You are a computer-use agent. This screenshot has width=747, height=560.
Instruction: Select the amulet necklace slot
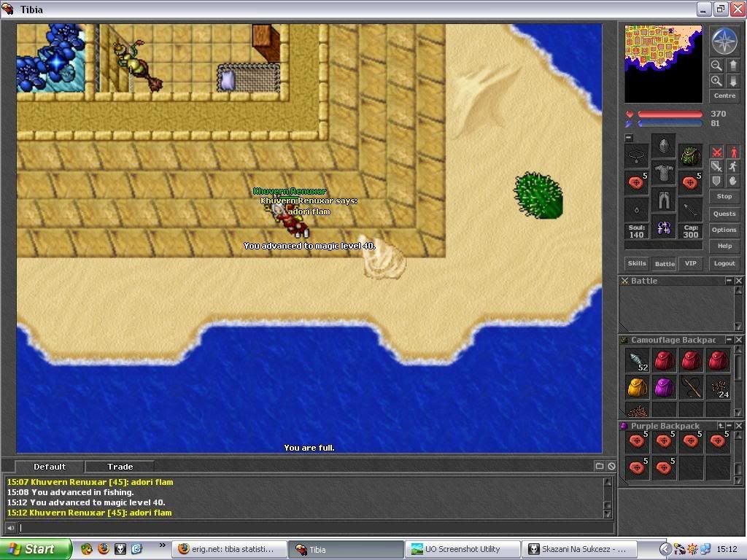point(636,155)
